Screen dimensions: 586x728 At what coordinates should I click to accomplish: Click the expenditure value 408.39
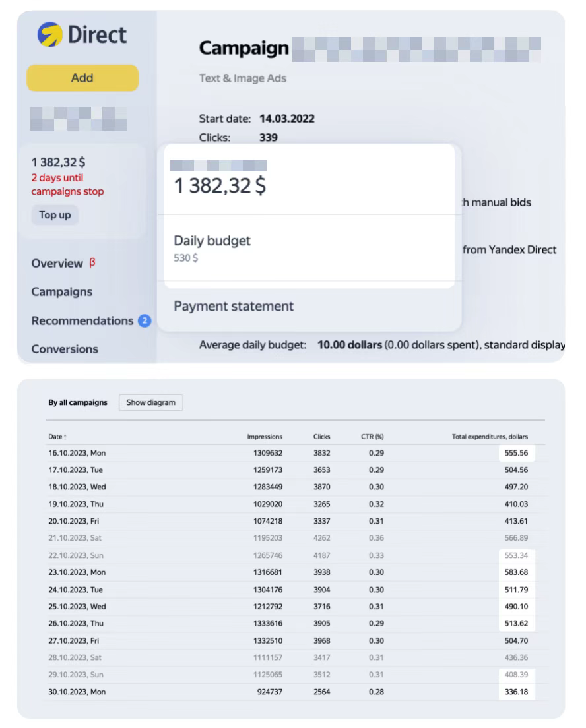coord(516,675)
